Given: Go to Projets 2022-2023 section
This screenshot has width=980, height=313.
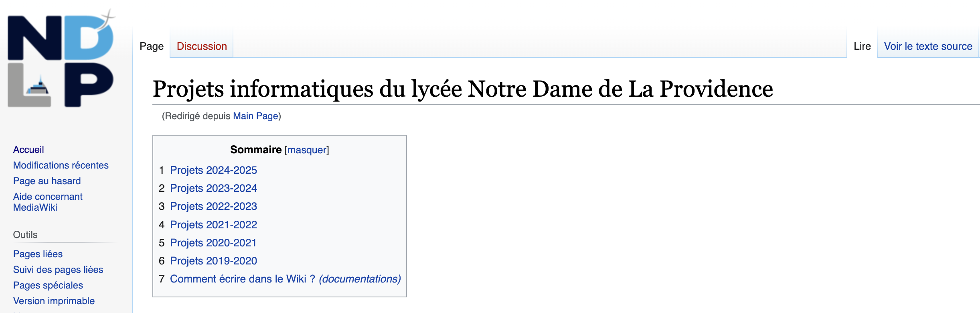Looking at the screenshot, I should point(213,206).
